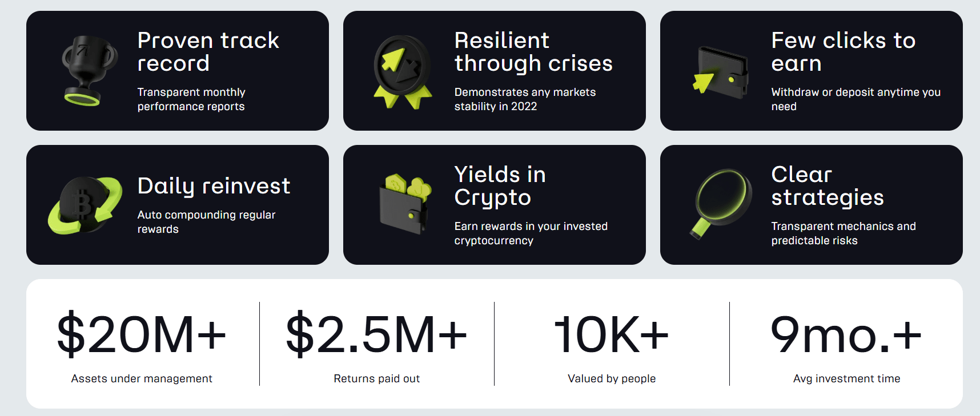This screenshot has width=980, height=416.
Task: Click the "Few clicks to earn" heading
Action: [843, 52]
